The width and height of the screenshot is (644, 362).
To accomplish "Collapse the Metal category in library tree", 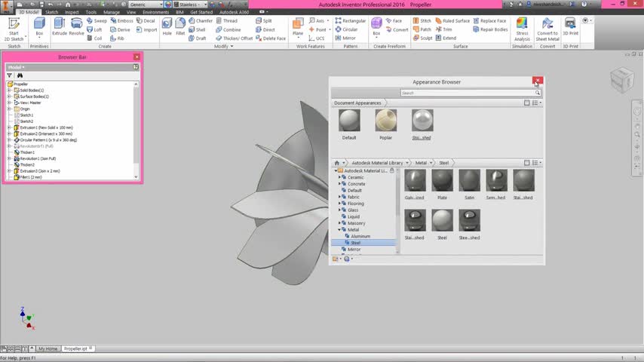I will point(339,230).
